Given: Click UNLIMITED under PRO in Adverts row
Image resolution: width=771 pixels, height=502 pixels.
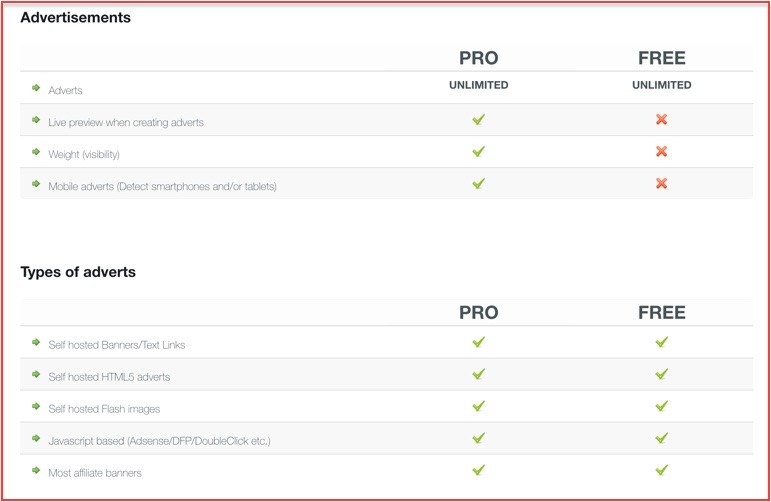Looking at the screenshot, I should (x=478, y=86).
